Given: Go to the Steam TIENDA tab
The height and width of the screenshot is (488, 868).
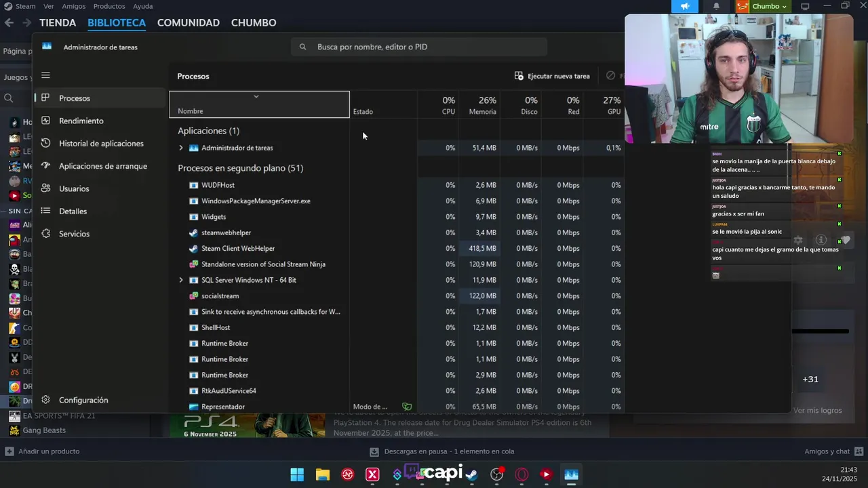Looking at the screenshot, I should coord(58,22).
